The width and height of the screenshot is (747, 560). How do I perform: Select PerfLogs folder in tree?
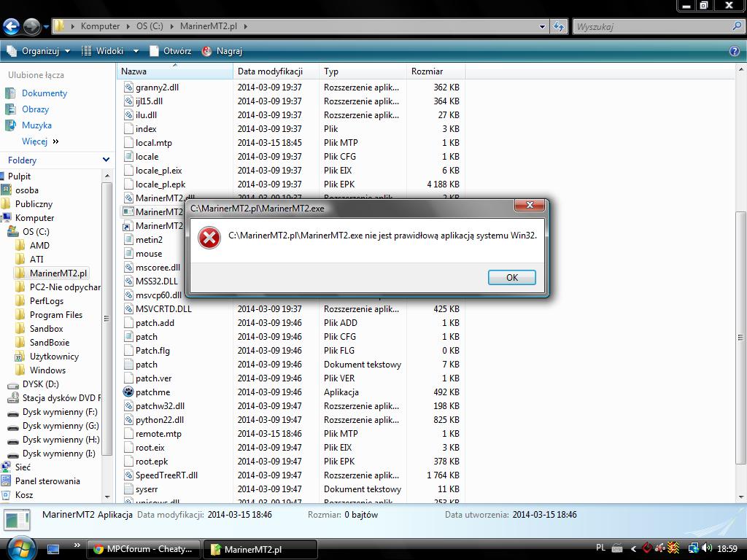(x=47, y=301)
